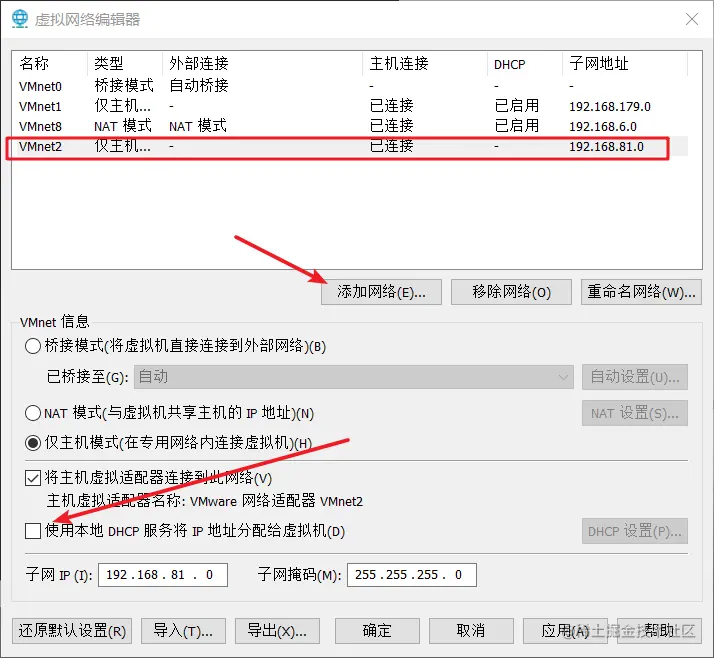The width and height of the screenshot is (714, 658).
Task: Select the VMnet2 row
Action: coord(349,147)
